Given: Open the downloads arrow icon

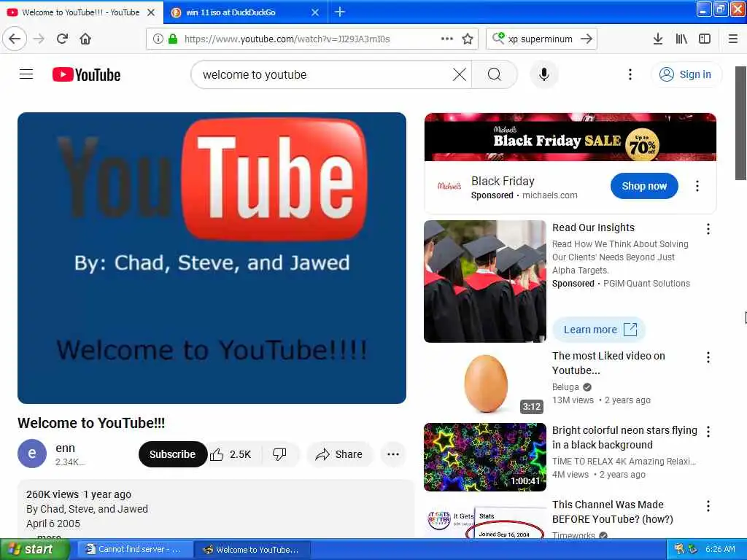Looking at the screenshot, I should (x=658, y=39).
